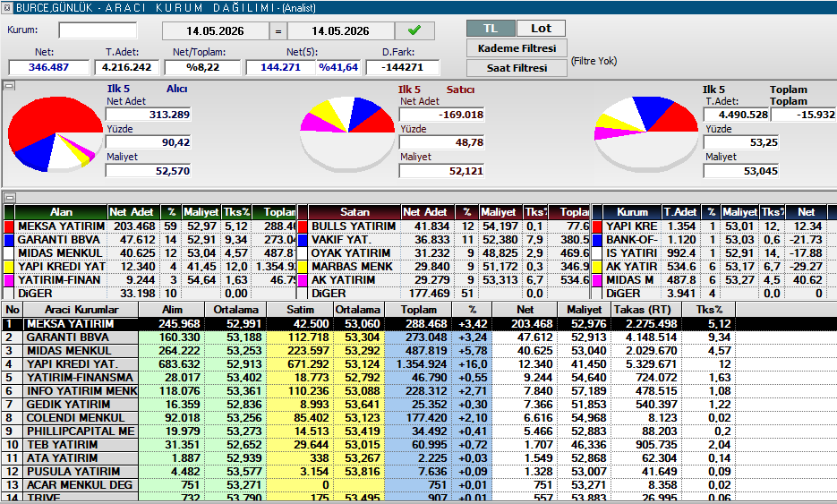Click DiGER row in Alan table
The image size is (837, 504).
(149, 293)
